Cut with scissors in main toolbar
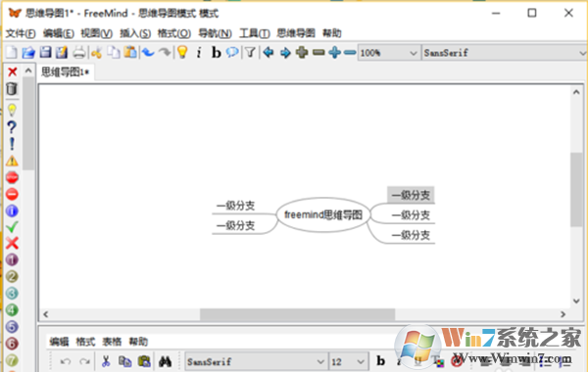The image size is (588, 372). tap(97, 53)
